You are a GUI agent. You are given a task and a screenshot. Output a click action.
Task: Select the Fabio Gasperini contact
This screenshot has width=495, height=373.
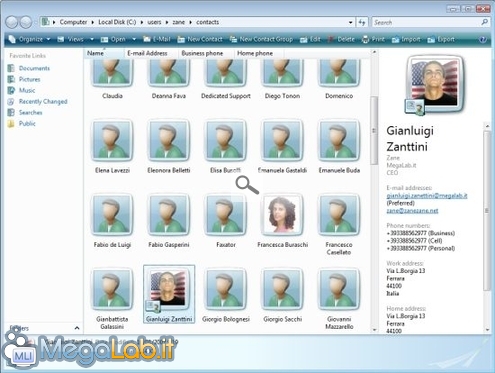(x=169, y=221)
